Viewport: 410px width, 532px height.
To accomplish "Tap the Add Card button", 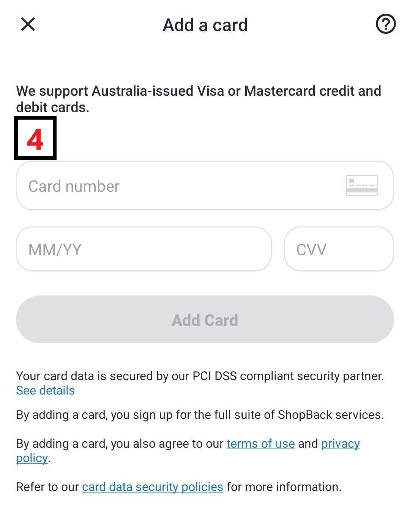I will coord(205,319).
